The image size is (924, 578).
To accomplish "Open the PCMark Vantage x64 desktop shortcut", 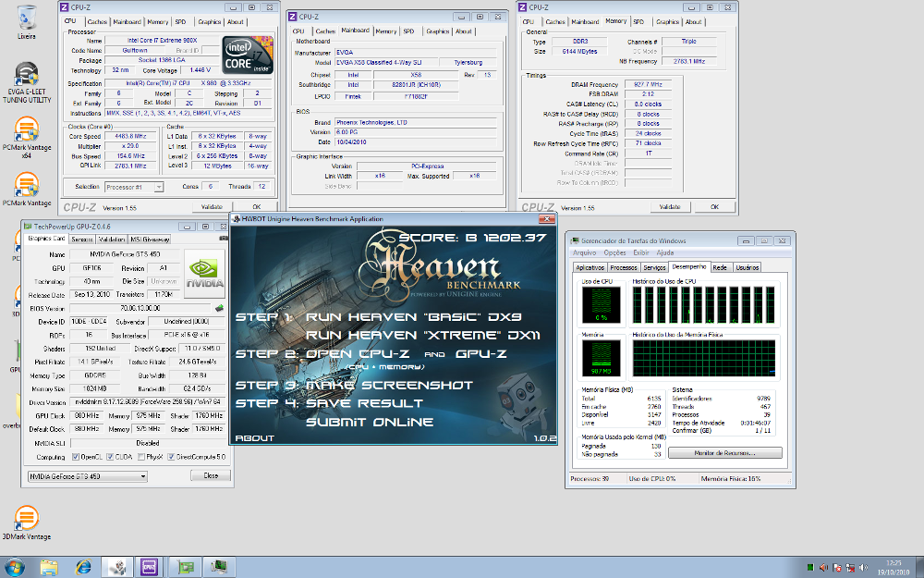I will point(27,138).
